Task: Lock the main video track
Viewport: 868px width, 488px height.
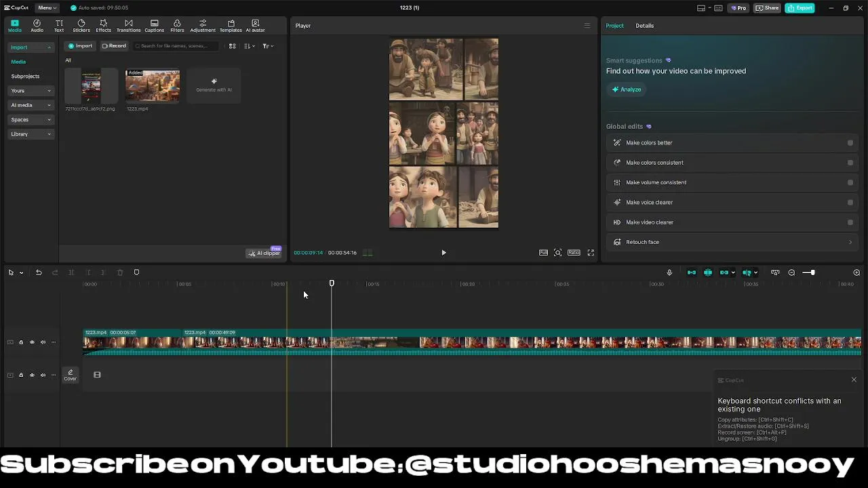Action: (x=21, y=342)
